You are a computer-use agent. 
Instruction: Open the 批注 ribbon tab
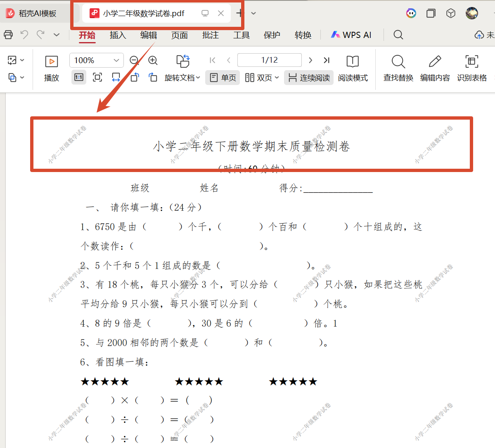pyautogui.click(x=211, y=35)
